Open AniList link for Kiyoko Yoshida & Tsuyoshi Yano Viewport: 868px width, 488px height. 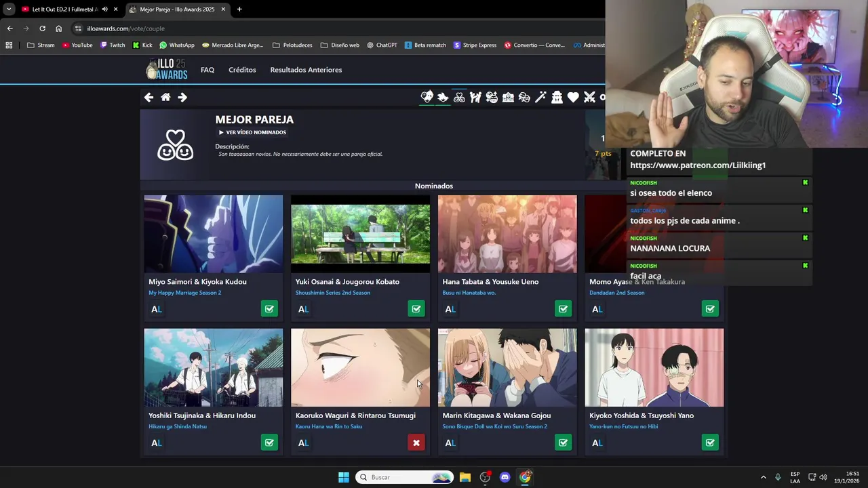(x=597, y=443)
